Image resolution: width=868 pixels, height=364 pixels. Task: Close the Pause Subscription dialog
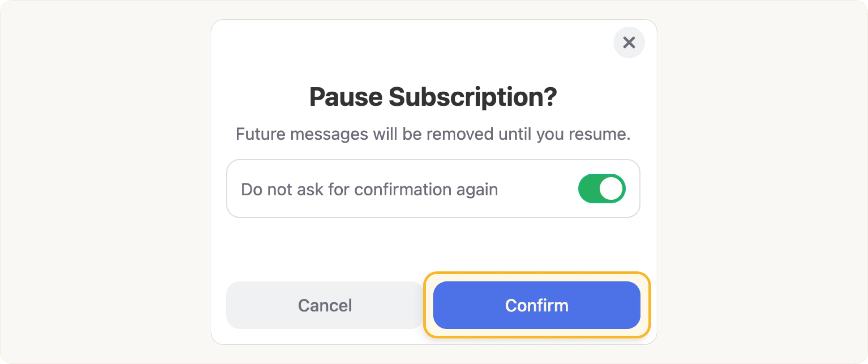629,42
